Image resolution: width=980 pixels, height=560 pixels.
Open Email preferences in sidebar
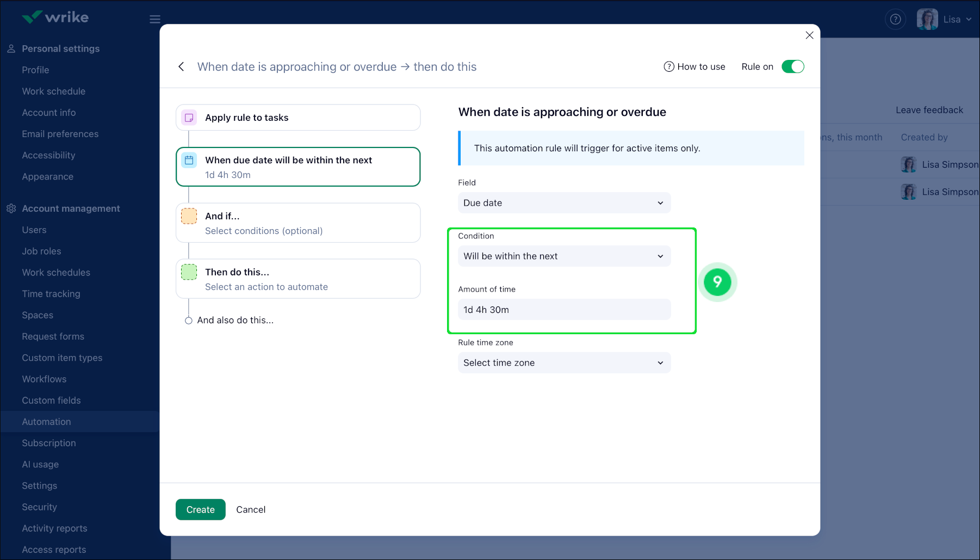pos(60,134)
